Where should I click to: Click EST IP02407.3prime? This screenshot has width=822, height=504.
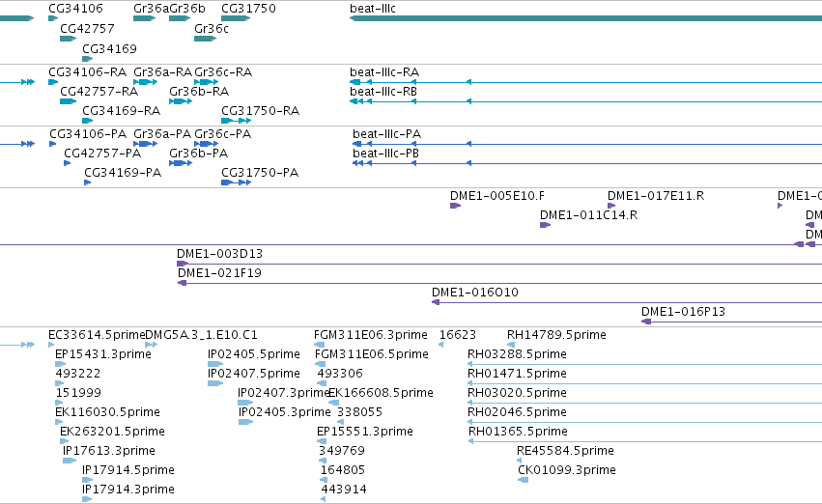tap(245, 403)
